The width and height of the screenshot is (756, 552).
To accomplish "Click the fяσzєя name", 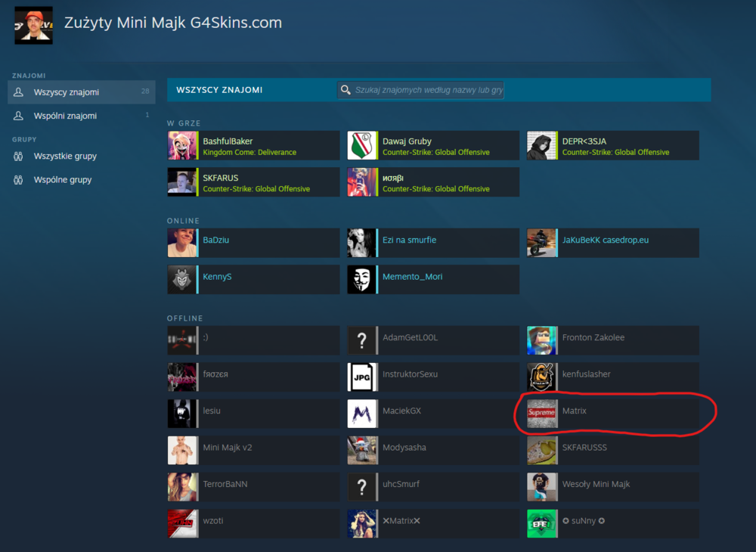I will pyautogui.click(x=215, y=374).
